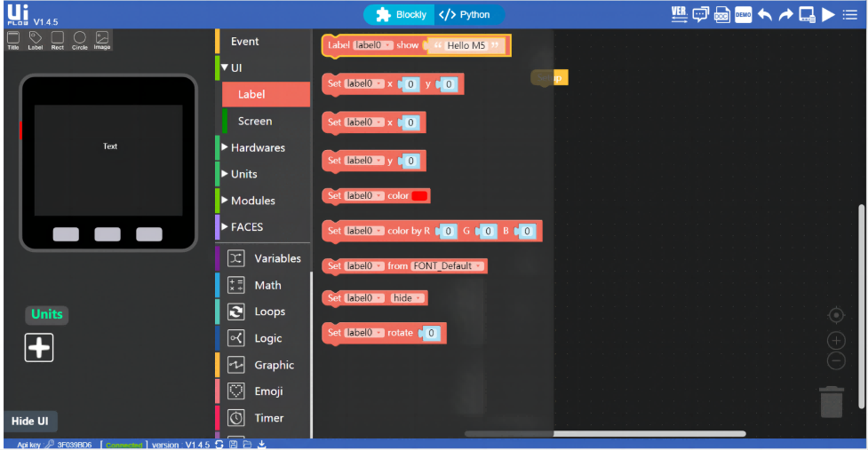Expand the Hardwares category
The image size is (868, 450).
[x=225, y=147]
